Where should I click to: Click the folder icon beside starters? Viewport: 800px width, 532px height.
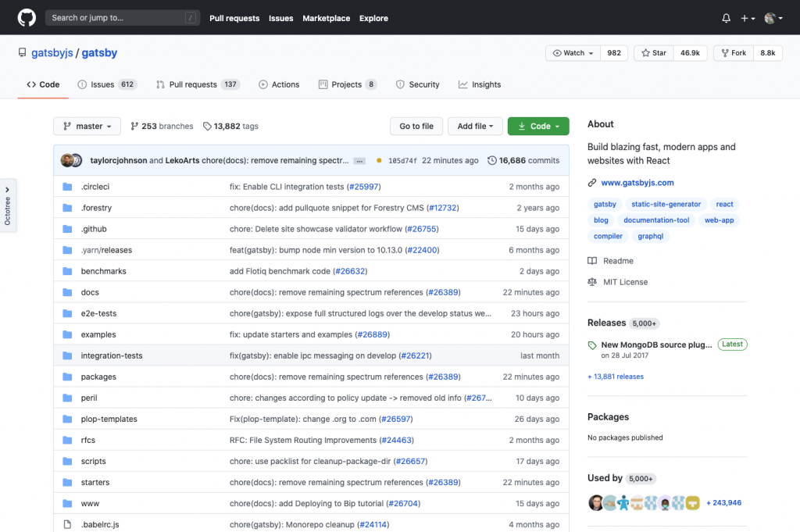pos(67,482)
